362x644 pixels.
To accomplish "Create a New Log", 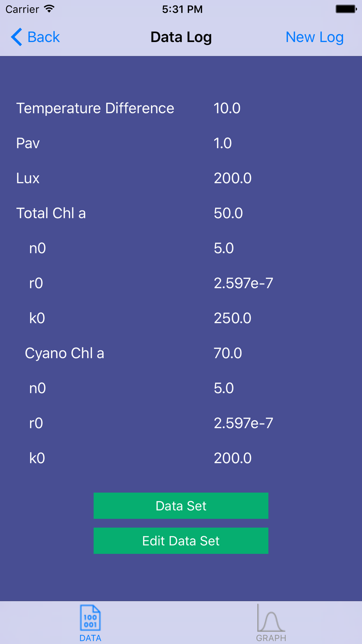I will [x=315, y=37].
